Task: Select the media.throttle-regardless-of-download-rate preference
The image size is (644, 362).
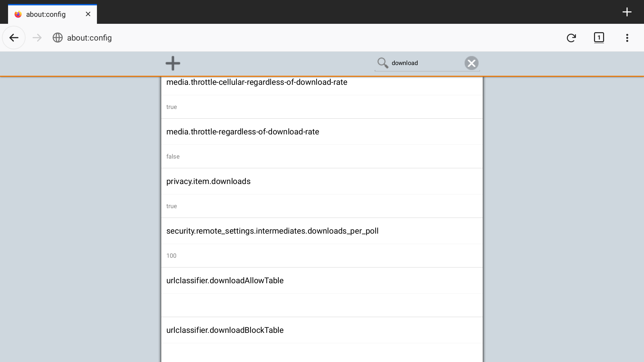Action: coord(243,132)
